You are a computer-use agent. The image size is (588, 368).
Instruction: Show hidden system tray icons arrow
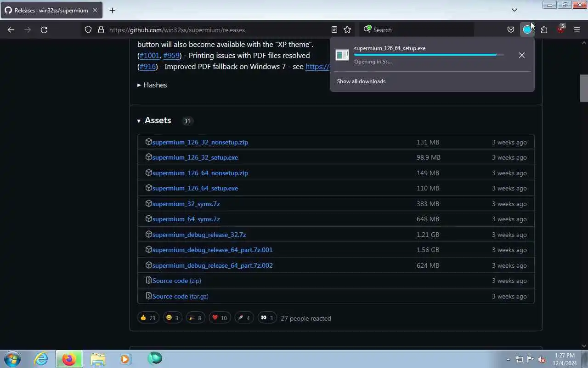508,359
